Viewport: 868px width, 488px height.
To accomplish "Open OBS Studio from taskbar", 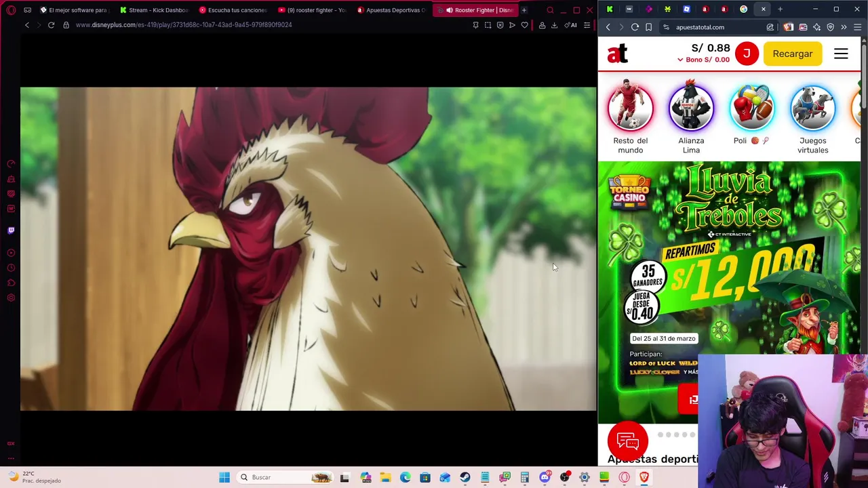I will [x=565, y=477].
